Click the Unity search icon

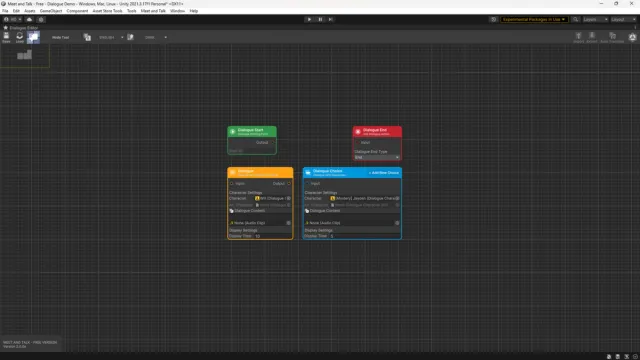pyautogui.click(x=576, y=19)
